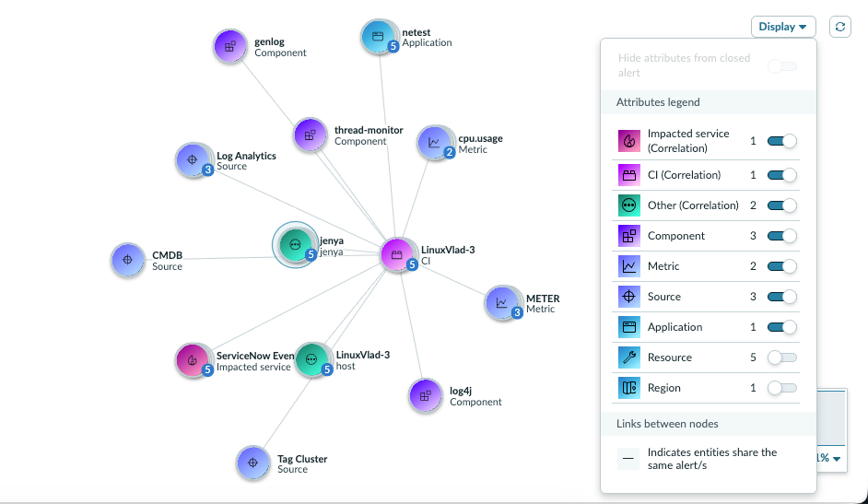Collapse the Display dropdown
The image size is (868, 504).
[782, 27]
